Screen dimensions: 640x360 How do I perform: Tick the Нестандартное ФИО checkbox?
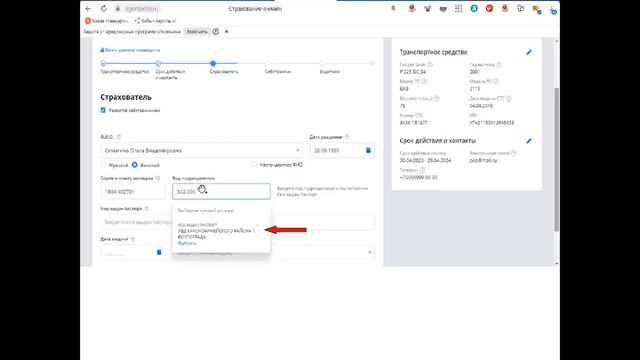pyautogui.click(x=254, y=165)
